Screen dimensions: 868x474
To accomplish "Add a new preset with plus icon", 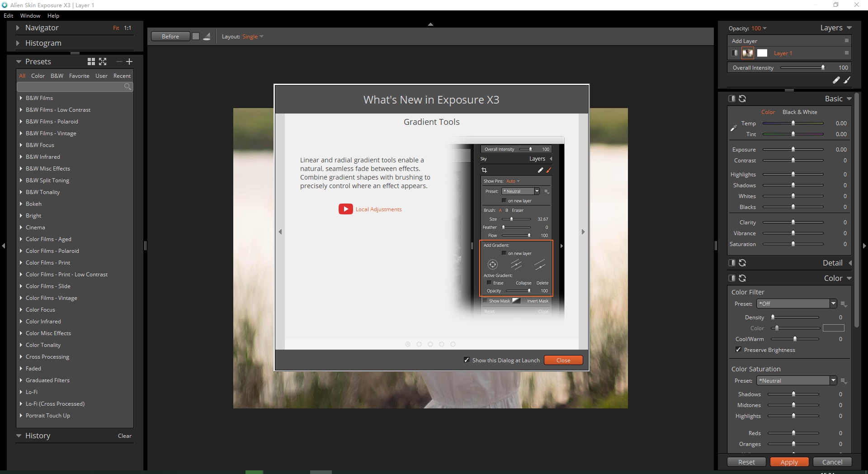I will click(x=129, y=62).
